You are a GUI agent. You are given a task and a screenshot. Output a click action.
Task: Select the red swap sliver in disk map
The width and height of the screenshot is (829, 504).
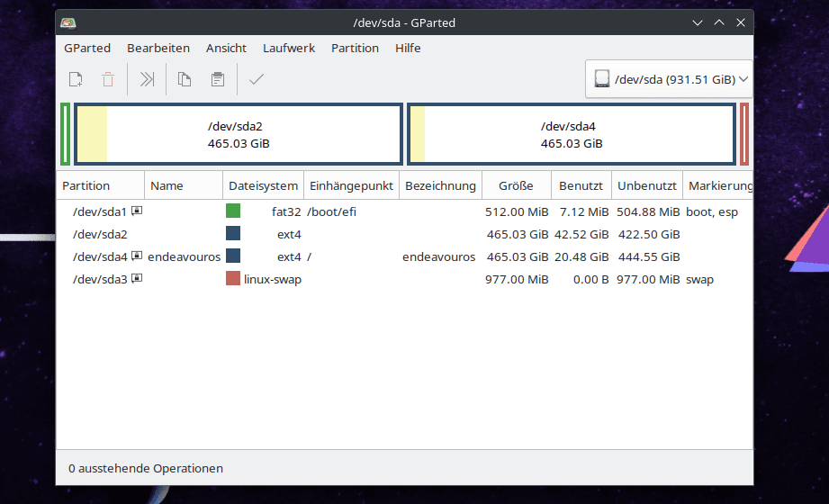[x=744, y=134]
